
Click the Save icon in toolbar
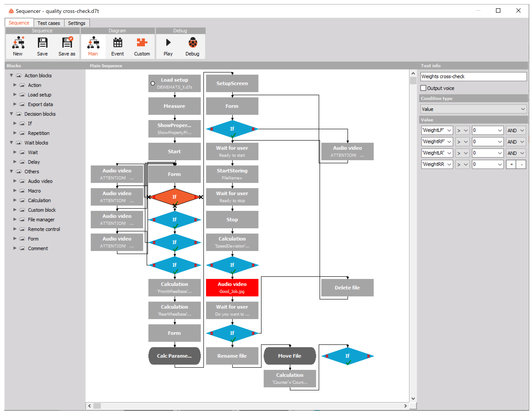[x=42, y=43]
